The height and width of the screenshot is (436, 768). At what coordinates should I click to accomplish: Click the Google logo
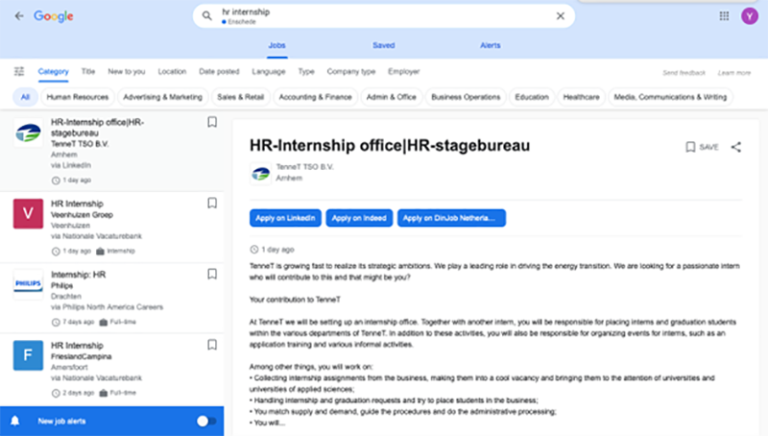[x=53, y=16]
